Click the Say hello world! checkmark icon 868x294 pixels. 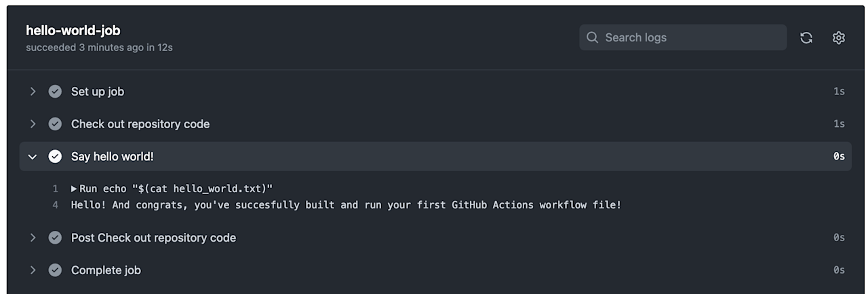[55, 157]
